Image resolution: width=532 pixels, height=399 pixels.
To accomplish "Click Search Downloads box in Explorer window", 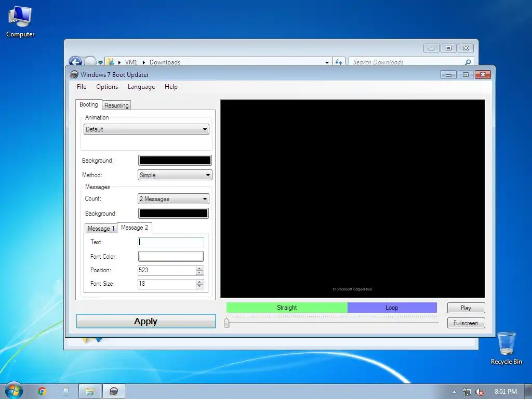I will point(407,62).
